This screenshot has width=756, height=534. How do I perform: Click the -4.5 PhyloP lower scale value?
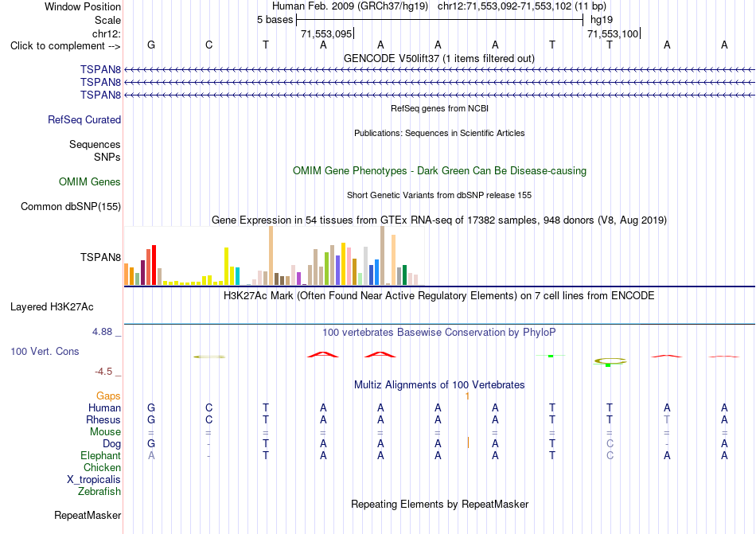coord(103,371)
